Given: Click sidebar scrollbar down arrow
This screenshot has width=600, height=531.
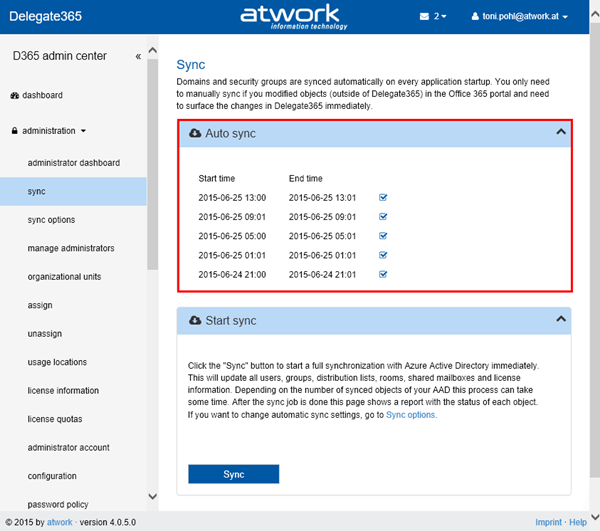Looking at the screenshot, I should point(152,497).
